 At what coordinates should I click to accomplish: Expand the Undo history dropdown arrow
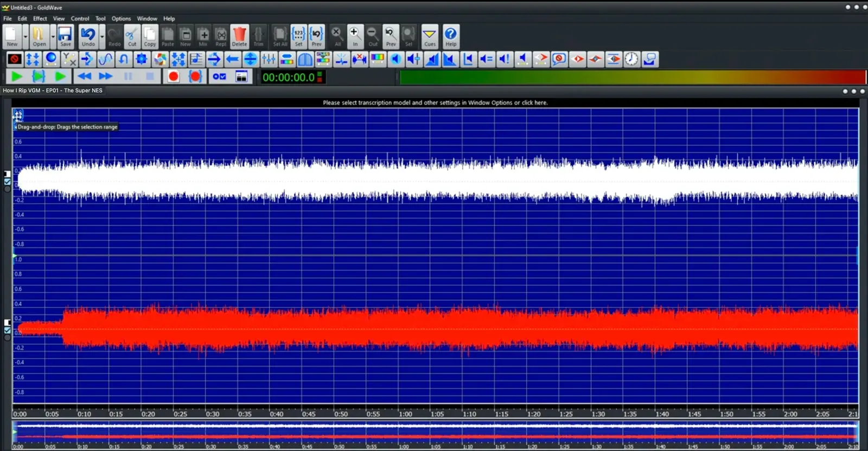(x=102, y=37)
